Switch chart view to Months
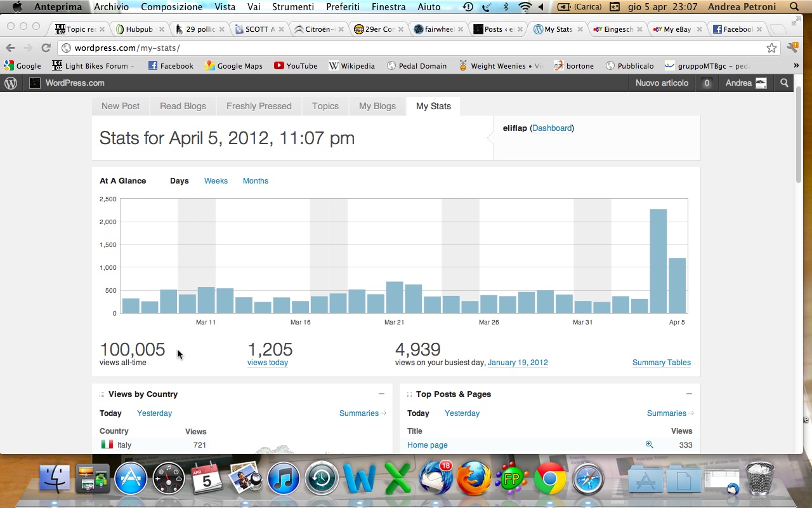This screenshot has height=508, width=812. (255, 181)
